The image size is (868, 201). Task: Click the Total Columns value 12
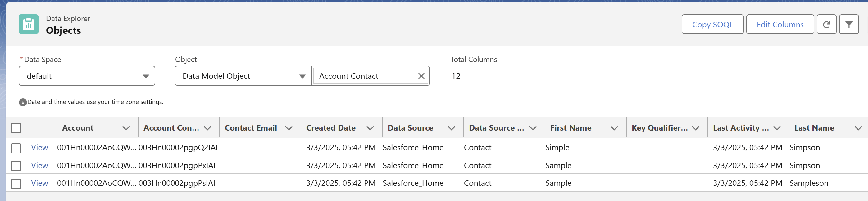456,76
